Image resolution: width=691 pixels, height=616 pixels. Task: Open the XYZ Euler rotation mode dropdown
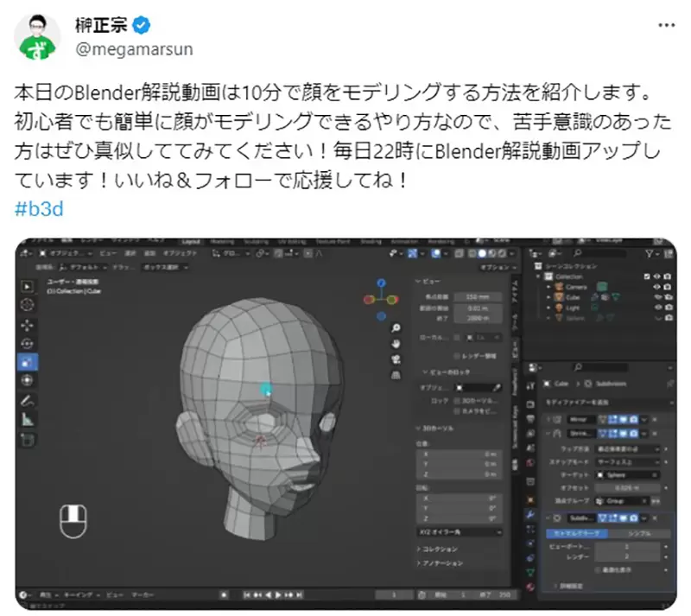(x=460, y=532)
